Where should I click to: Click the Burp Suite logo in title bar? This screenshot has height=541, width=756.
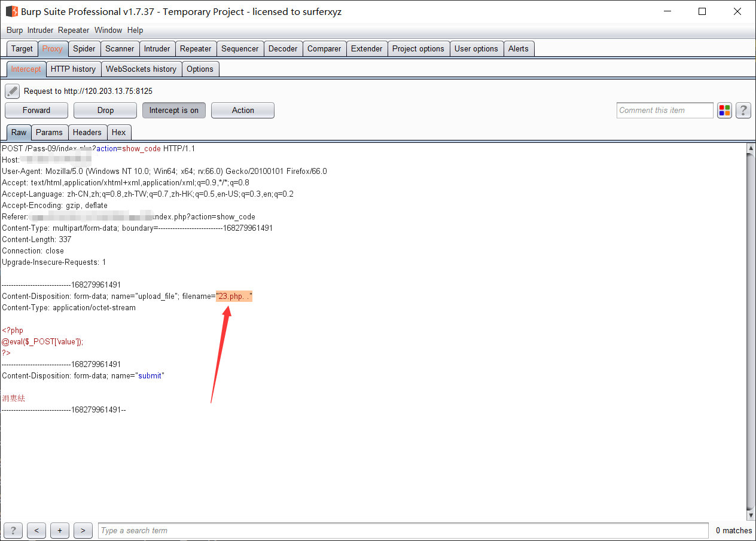(x=11, y=11)
